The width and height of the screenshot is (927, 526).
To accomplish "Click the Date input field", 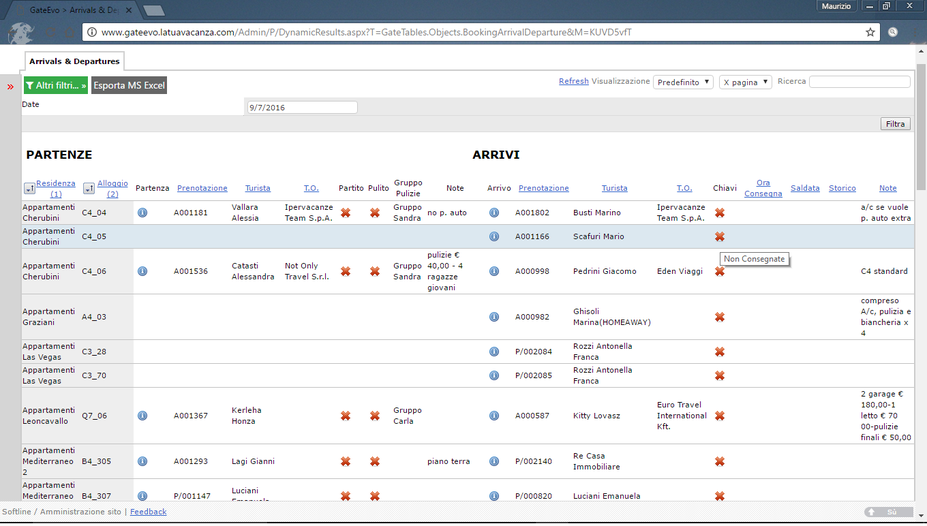I will pyautogui.click(x=301, y=107).
